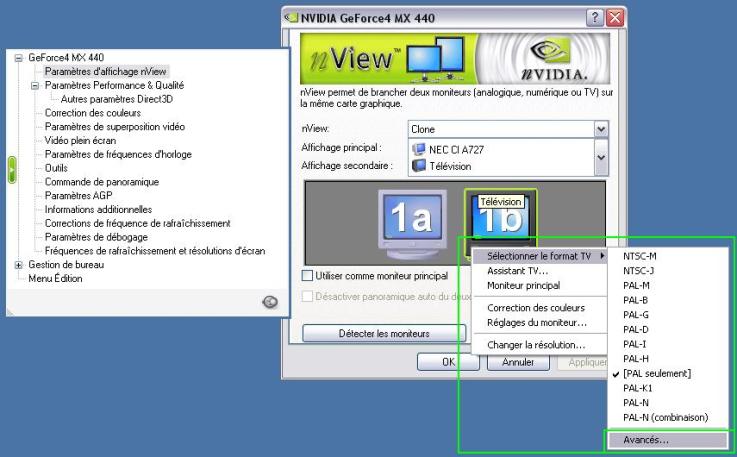Click the 'Détecter les moniteurs' button
737x457 pixels.
384,333
